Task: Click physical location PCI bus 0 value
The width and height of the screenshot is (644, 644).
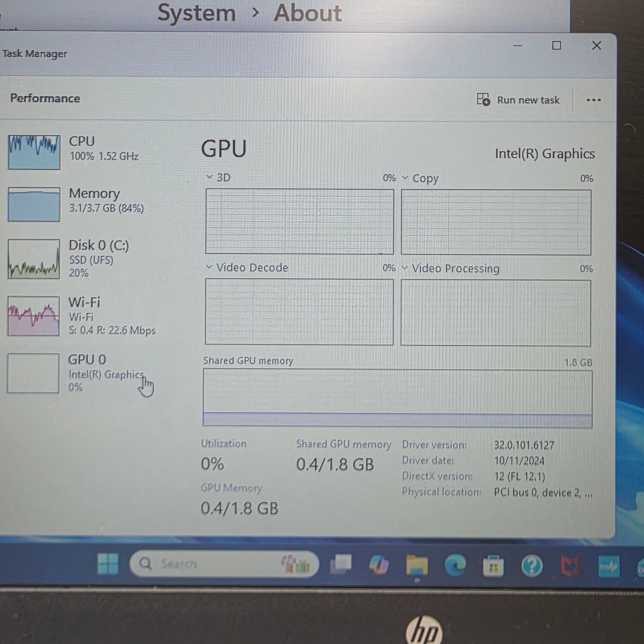Action: (543, 492)
